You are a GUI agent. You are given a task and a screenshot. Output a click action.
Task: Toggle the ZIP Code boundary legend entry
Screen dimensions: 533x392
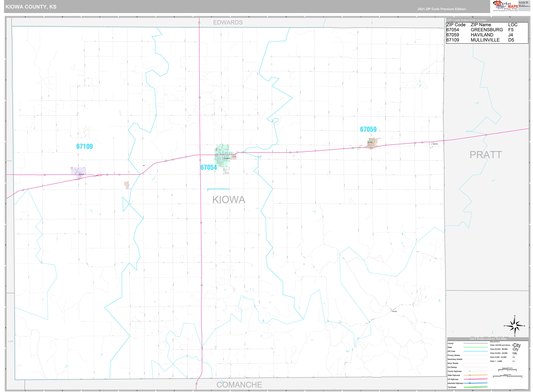[451, 351]
